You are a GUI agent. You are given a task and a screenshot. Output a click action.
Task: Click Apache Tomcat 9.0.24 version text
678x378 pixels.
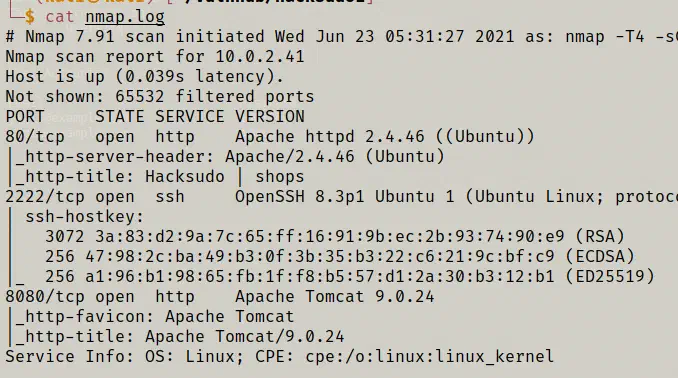(334, 297)
